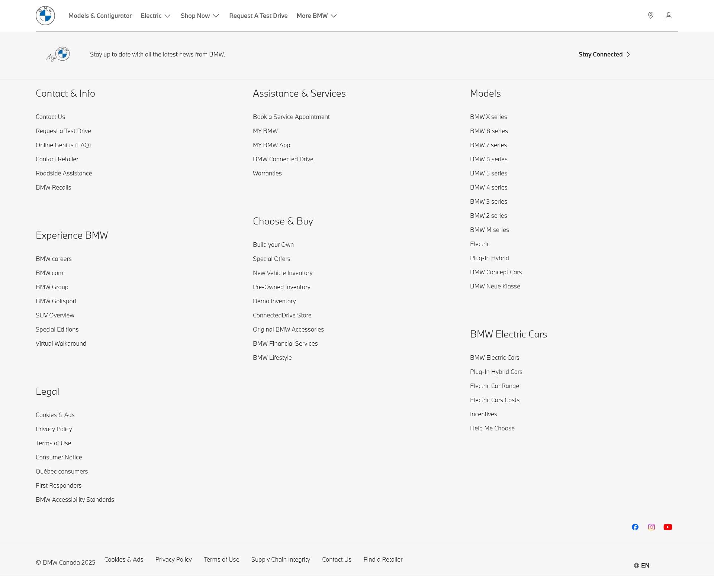714x588 pixels.
Task: Open Models & Configurator menu
Action: coord(100,16)
